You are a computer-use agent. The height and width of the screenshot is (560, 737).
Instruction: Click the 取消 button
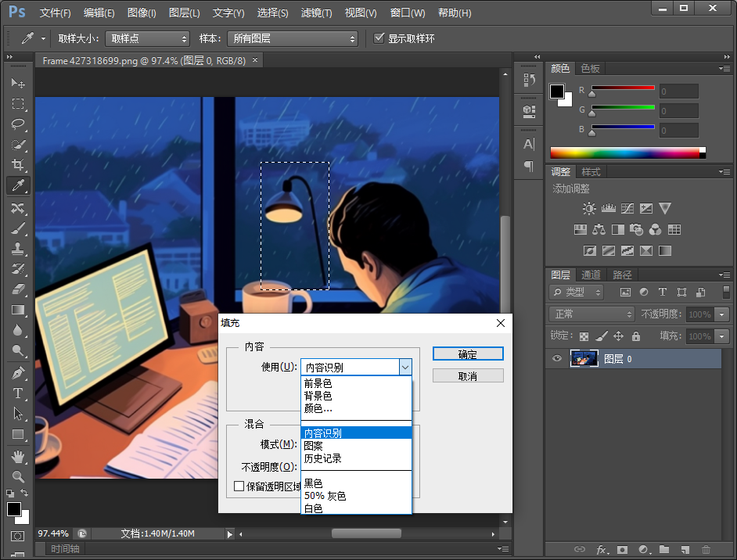tap(467, 376)
